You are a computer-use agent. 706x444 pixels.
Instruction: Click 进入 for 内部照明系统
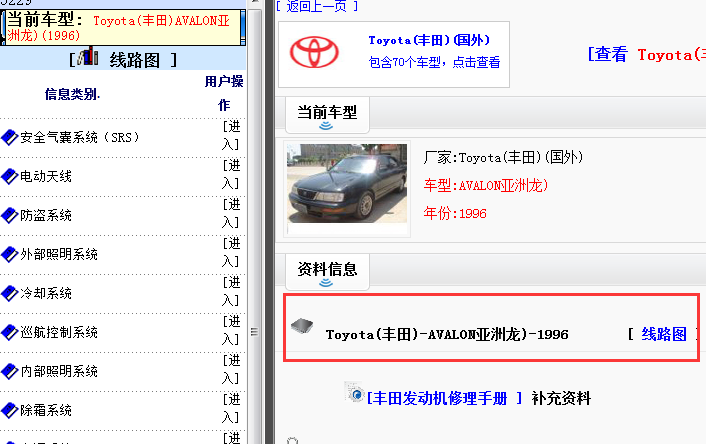231,369
